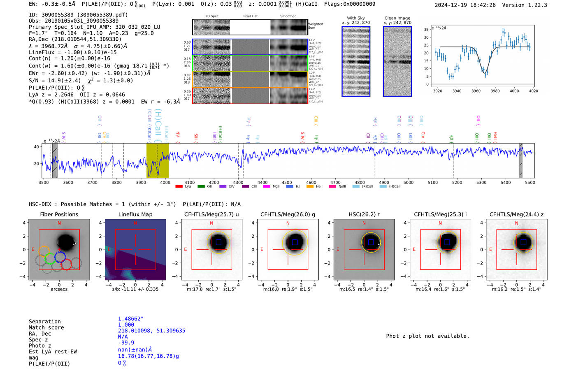Image resolution: width=576 pixels, height=392 pixels.
Task: Click the 'ID: 3090055389 (3090055389.pdf)' line
Action: point(79,15)
